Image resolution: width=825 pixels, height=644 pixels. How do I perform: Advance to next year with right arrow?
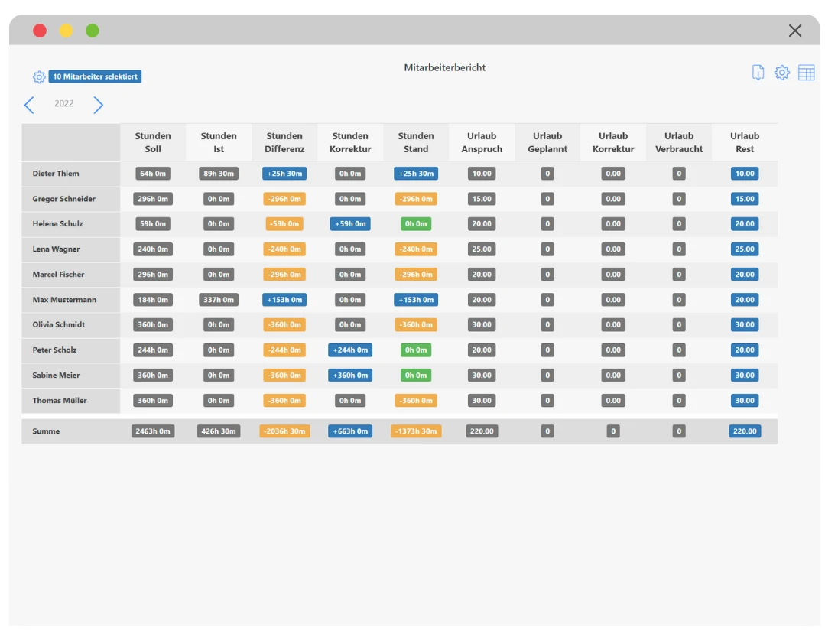pyautogui.click(x=98, y=105)
